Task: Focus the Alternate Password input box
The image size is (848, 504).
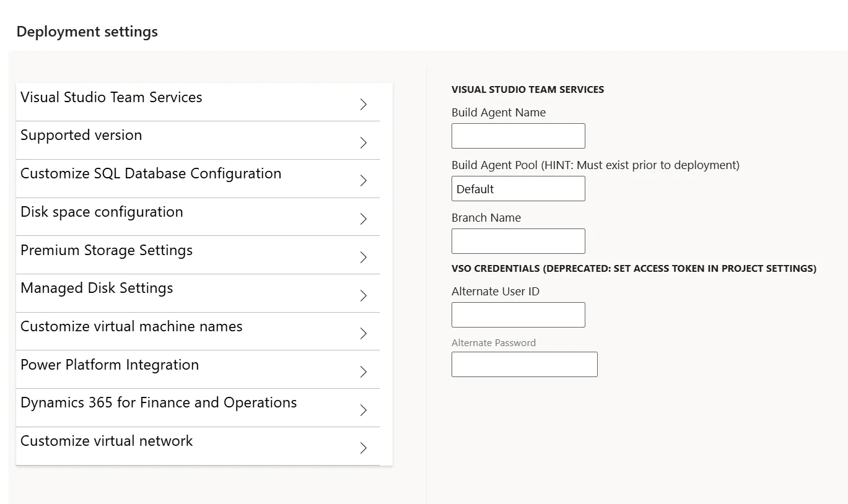Action: (x=525, y=364)
